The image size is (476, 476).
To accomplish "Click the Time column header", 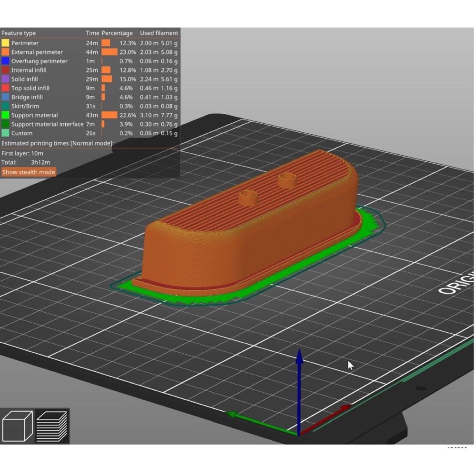I will click(x=92, y=33).
